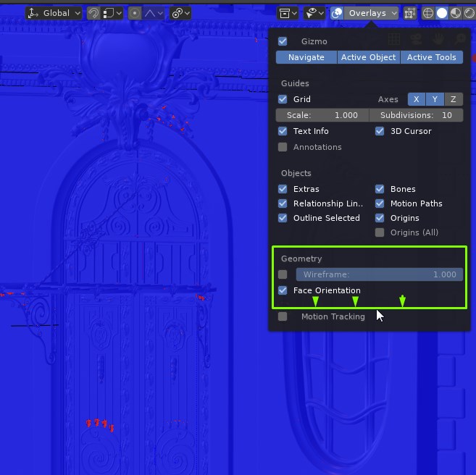The height and width of the screenshot is (475, 476).
Task: Uncheck the Gizmo checkbox
Action: pos(283,41)
